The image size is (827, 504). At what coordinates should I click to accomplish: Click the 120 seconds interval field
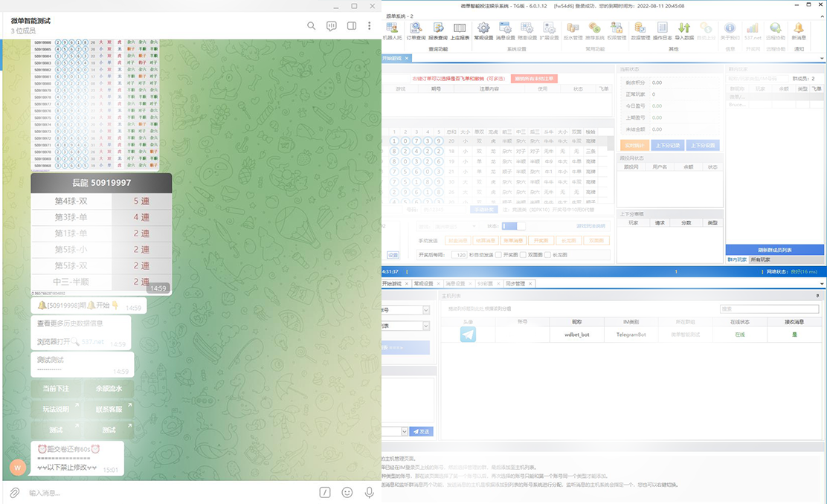pyautogui.click(x=459, y=255)
